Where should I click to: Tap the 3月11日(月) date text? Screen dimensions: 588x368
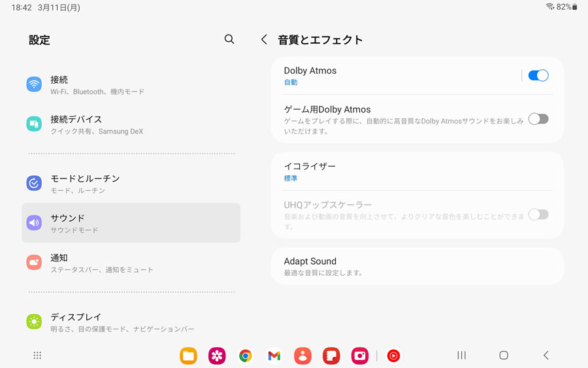point(59,7)
